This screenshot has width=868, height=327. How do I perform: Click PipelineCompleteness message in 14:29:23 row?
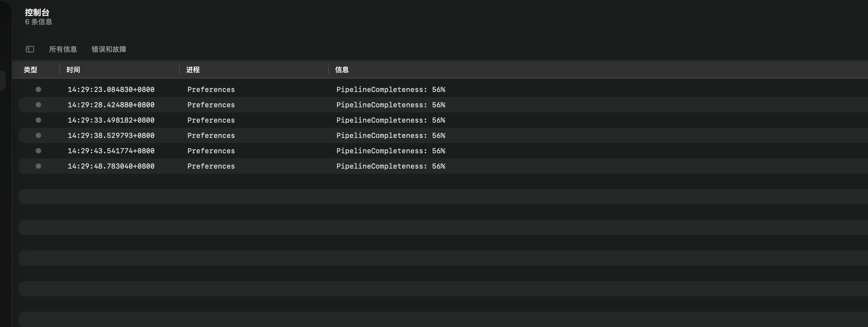pyautogui.click(x=391, y=89)
